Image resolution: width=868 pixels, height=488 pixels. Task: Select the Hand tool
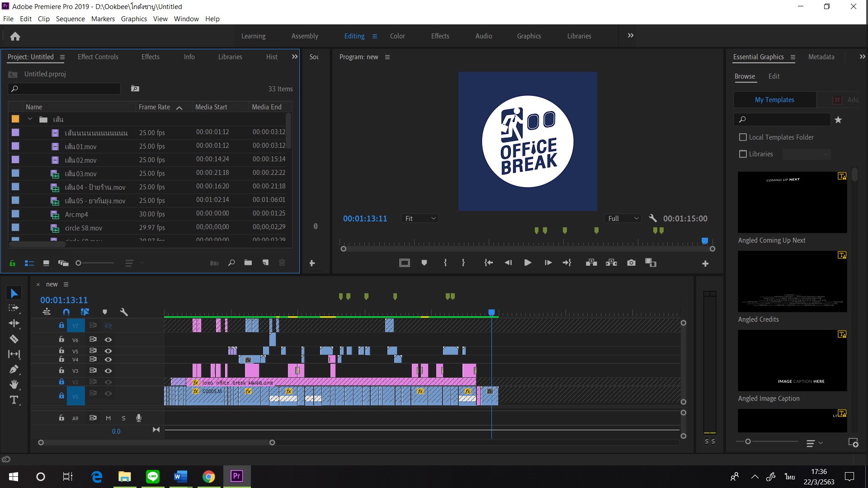(x=14, y=385)
